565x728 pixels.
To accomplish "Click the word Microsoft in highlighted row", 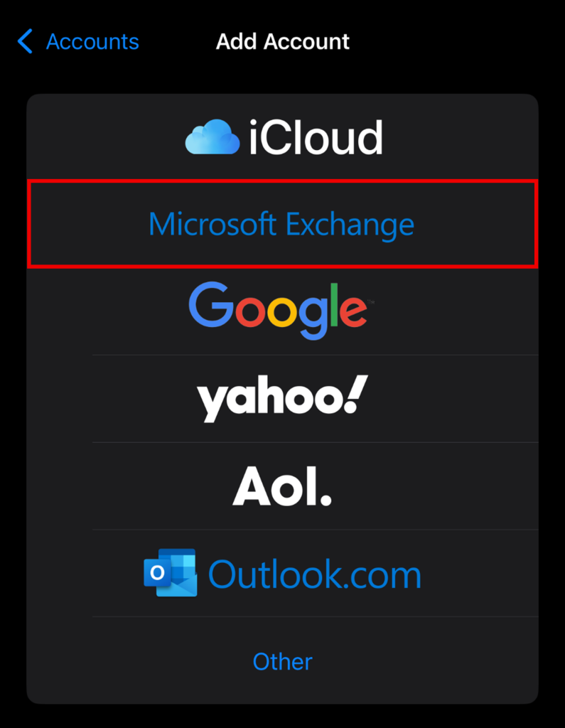I will coord(212,224).
